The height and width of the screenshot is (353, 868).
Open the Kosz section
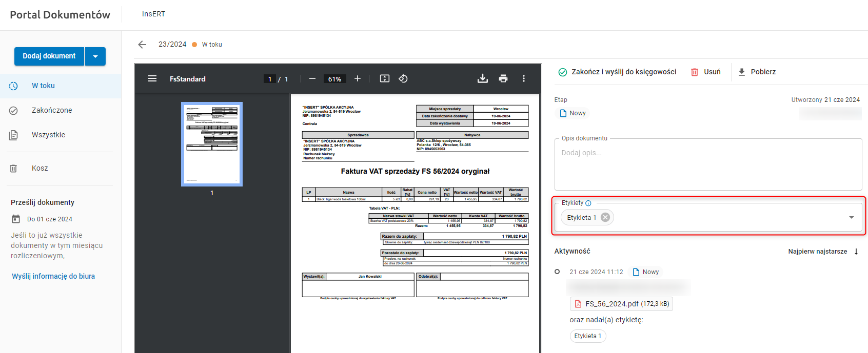[x=61, y=169]
